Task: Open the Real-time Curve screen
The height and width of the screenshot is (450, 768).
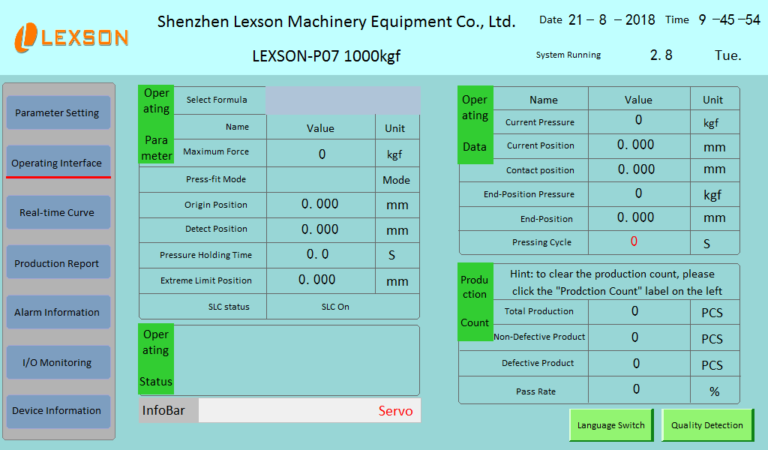Action: (57, 212)
